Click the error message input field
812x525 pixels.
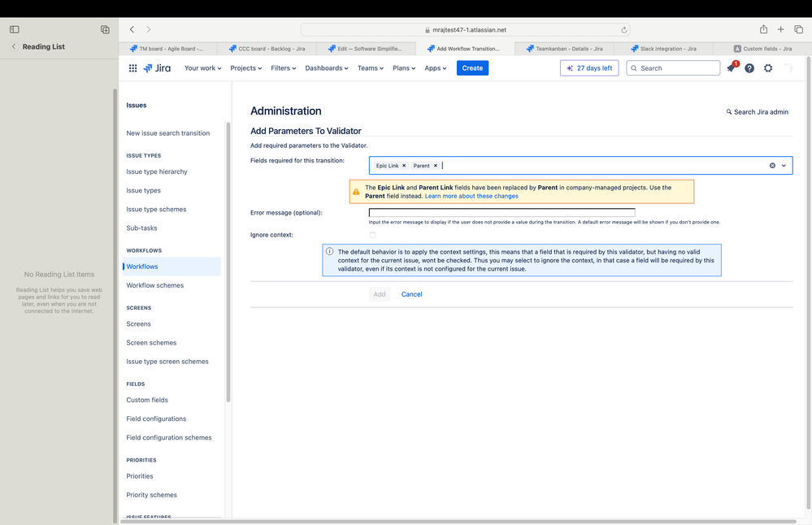pos(500,212)
